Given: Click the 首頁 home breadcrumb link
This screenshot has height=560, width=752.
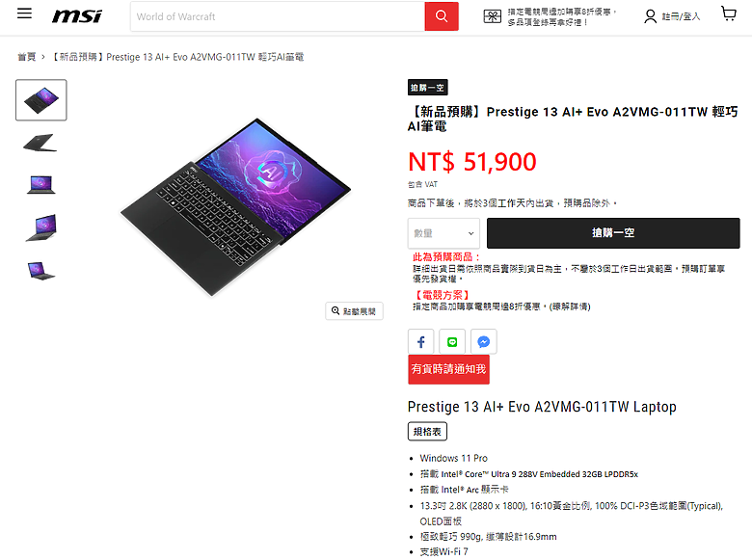Looking at the screenshot, I should tap(27, 57).
